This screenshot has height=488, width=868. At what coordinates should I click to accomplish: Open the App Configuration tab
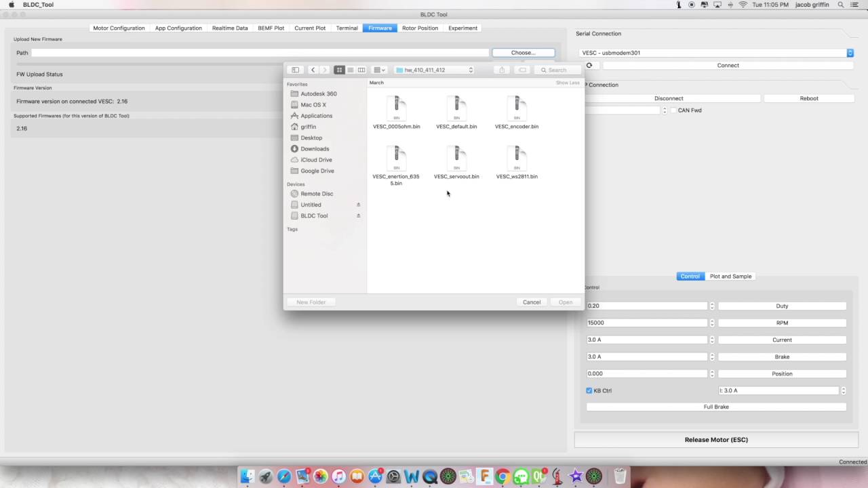point(178,28)
